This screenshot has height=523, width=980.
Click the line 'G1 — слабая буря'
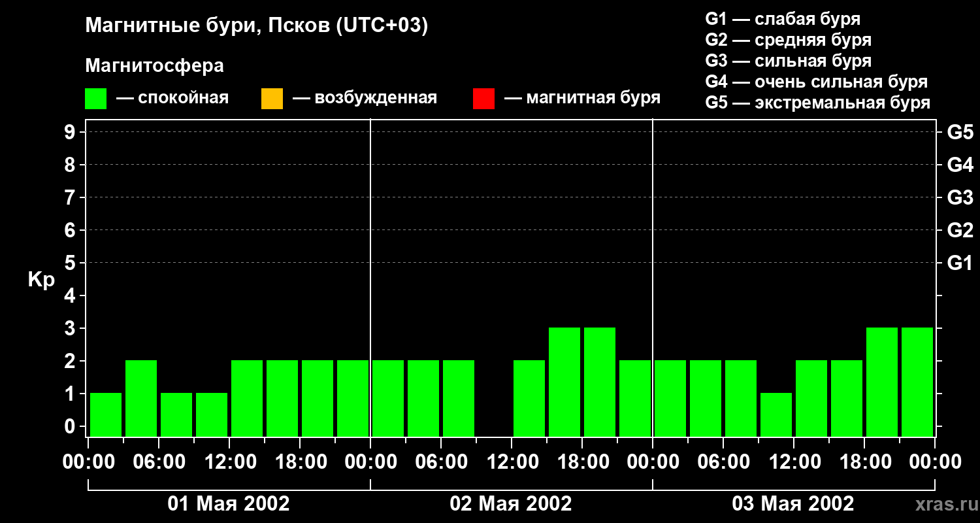pyautogui.click(x=783, y=18)
